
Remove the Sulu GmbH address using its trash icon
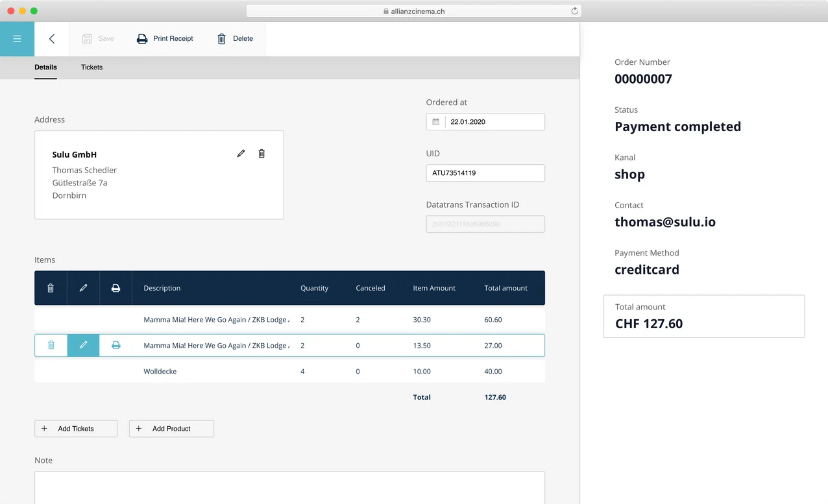[262, 154]
